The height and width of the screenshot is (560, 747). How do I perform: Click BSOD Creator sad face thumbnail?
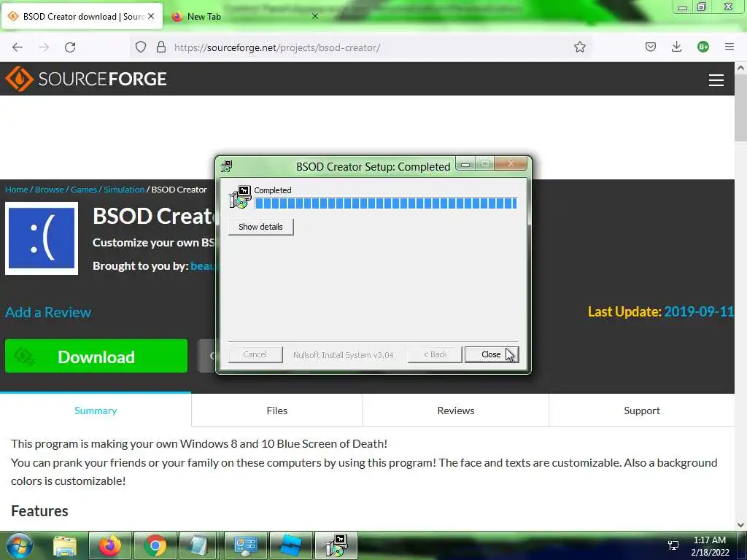click(42, 238)
